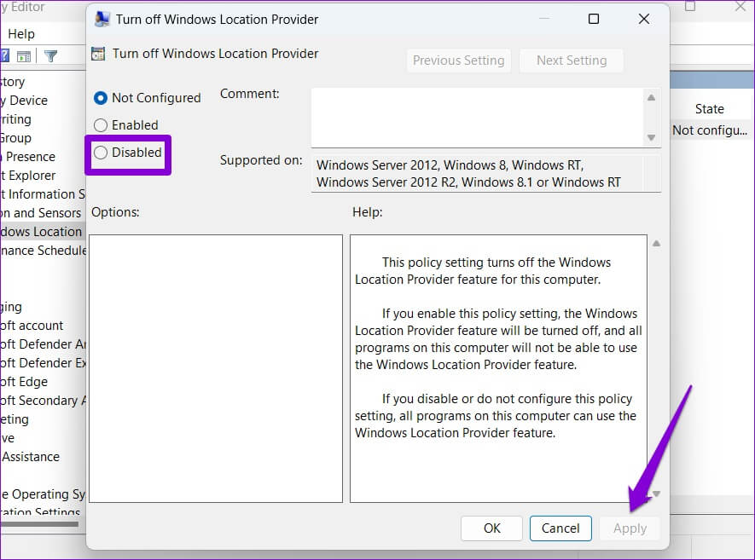The height and width of the screenshot is (560, 755).
Task: Select 'Presence' item in the editor tree
Action: coord(27,157)
